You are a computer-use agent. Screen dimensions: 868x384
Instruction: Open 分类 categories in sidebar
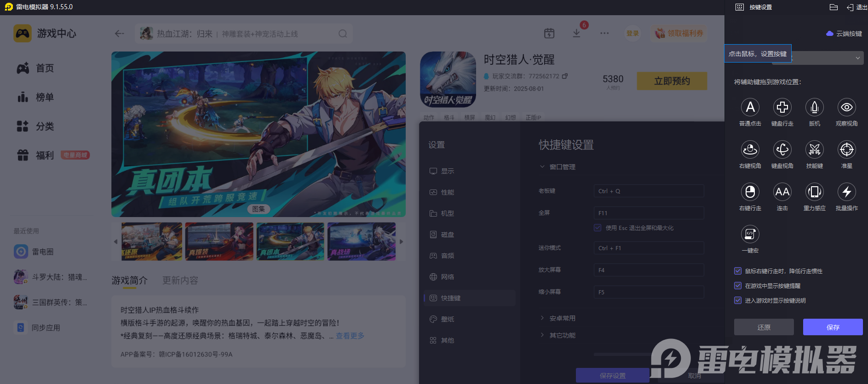35,126
